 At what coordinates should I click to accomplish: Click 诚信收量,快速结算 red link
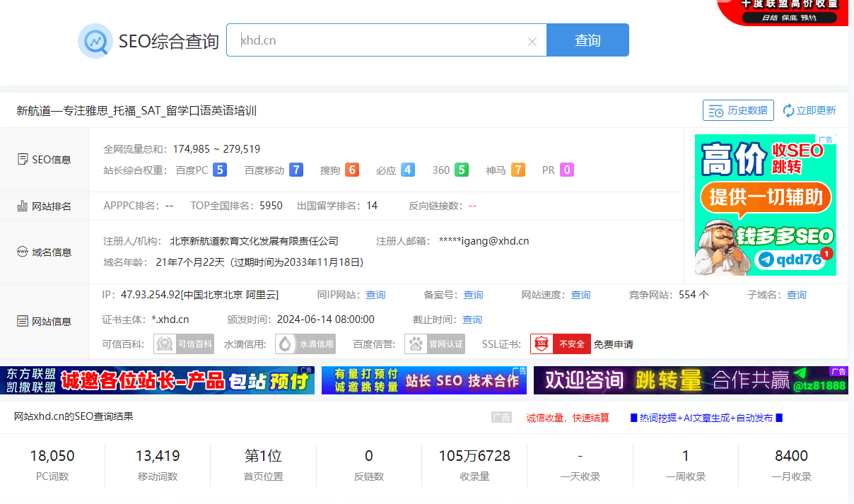coord(568,418)
